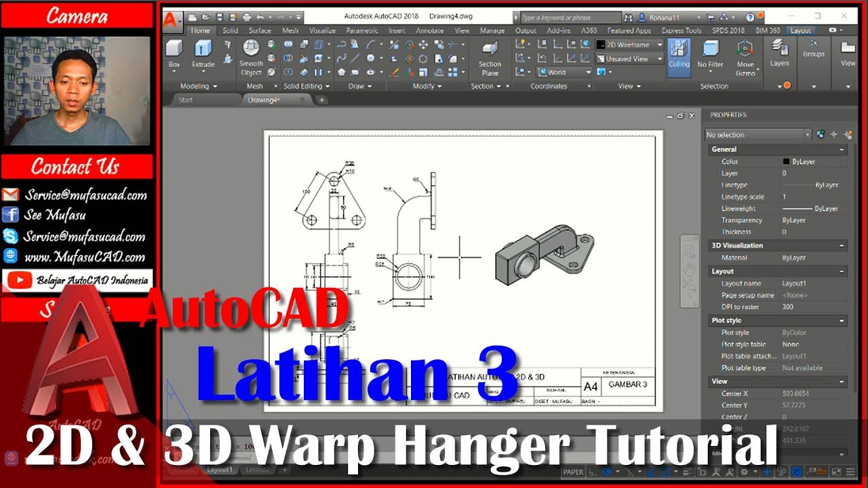Click the Union icon in Solid Editing
The height and width of the screenshot is (488, 868).
click(288, 44)
